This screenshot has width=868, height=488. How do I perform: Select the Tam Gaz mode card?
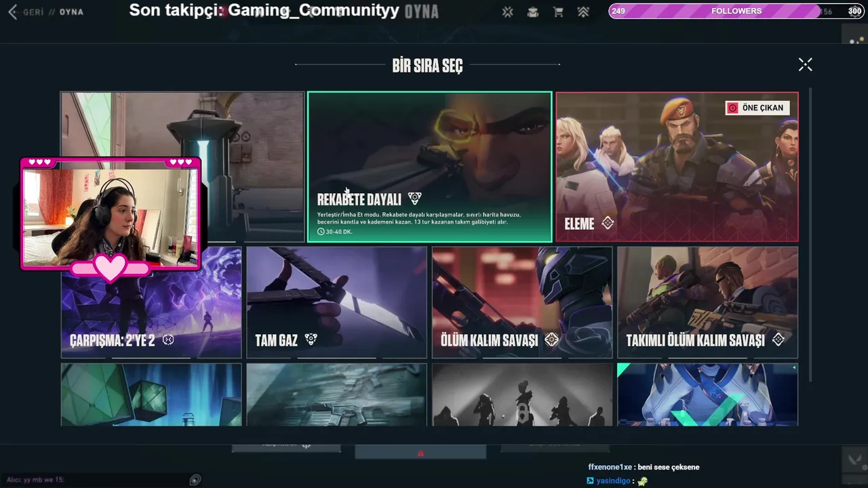coord(336,302)
